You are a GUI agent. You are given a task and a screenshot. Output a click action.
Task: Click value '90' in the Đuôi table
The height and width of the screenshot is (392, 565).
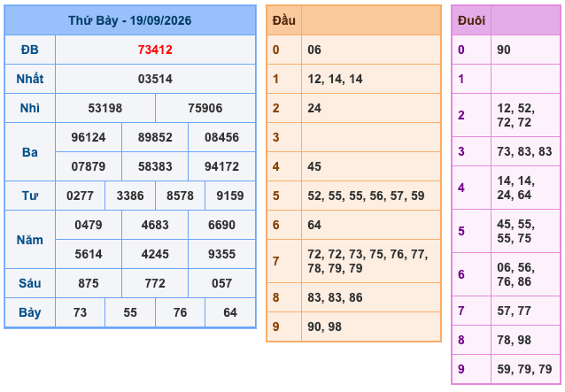pos(504,50)
